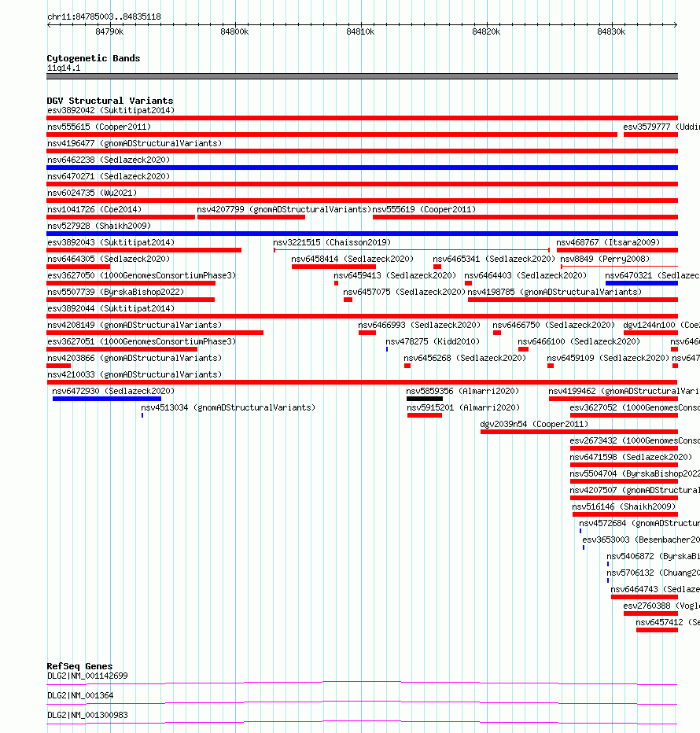The width and height of the screenshot is (700, 733).
Task: Click the blue nsv6472930 variant bar
Action: click(x=107, y=399)
